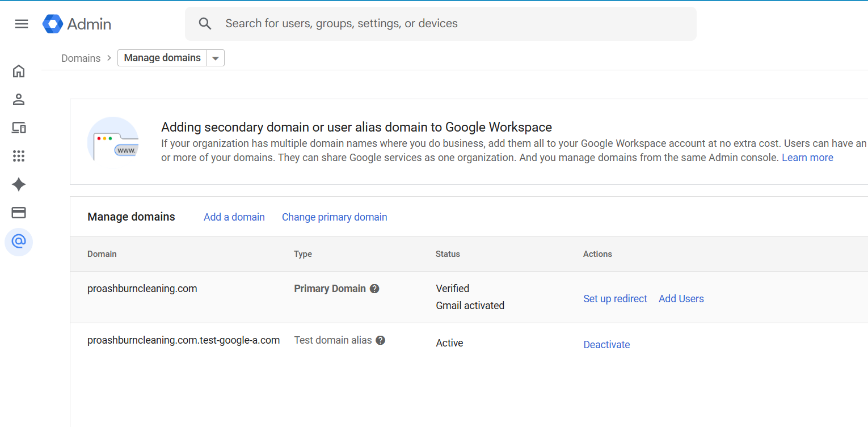Open Users directory icon in sidebar
The width and height of the screenshot is (868, 427).
19,100
